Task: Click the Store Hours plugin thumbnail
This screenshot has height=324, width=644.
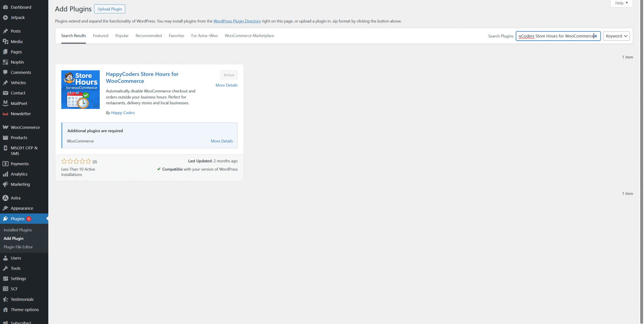Action: click(x=80, y=90)
